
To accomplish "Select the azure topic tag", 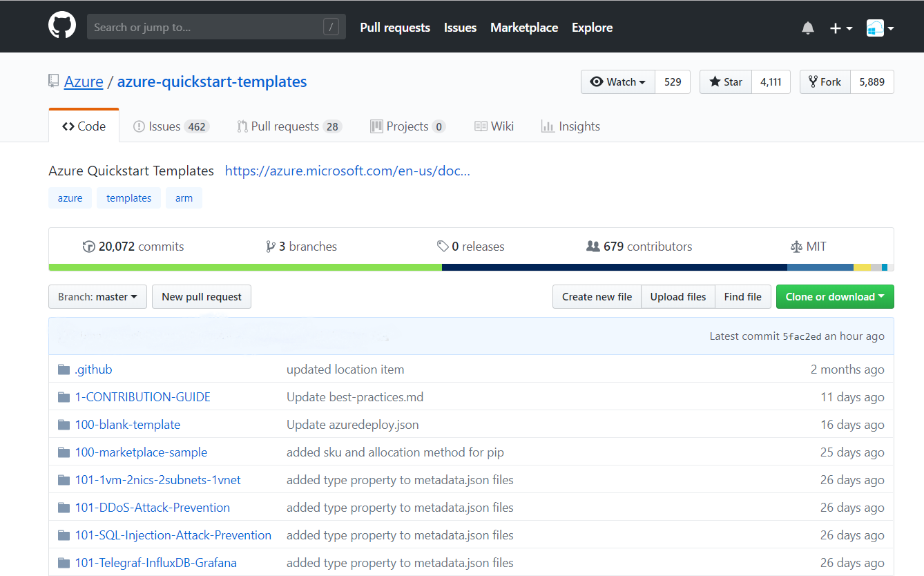I will (x=70, y=198).
